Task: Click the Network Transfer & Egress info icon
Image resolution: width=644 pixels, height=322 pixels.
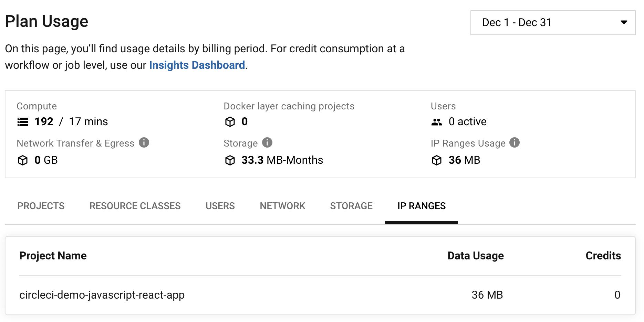Action: click(144, 142)
